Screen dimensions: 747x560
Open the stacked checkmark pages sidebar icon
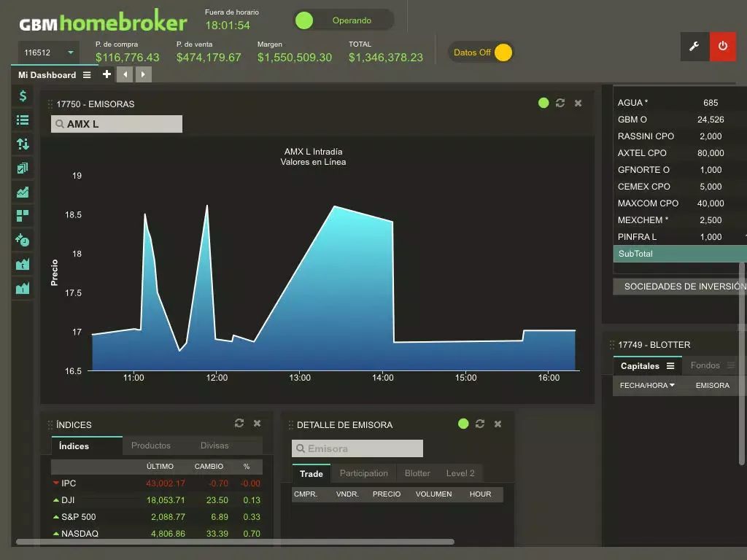click(x=23, y=168)
